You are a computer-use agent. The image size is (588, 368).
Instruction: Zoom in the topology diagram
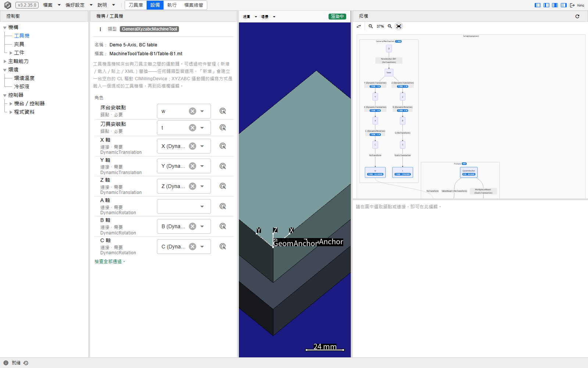(x=390, y=26)
